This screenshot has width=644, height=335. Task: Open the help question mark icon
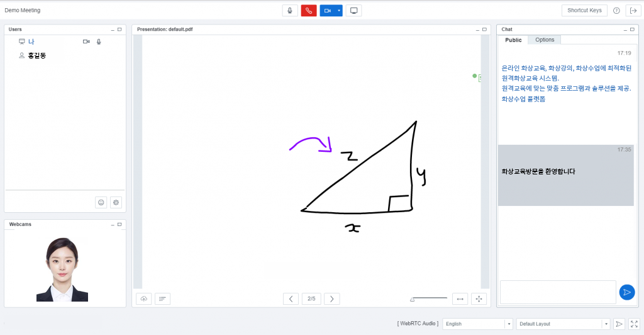[616, 11]
